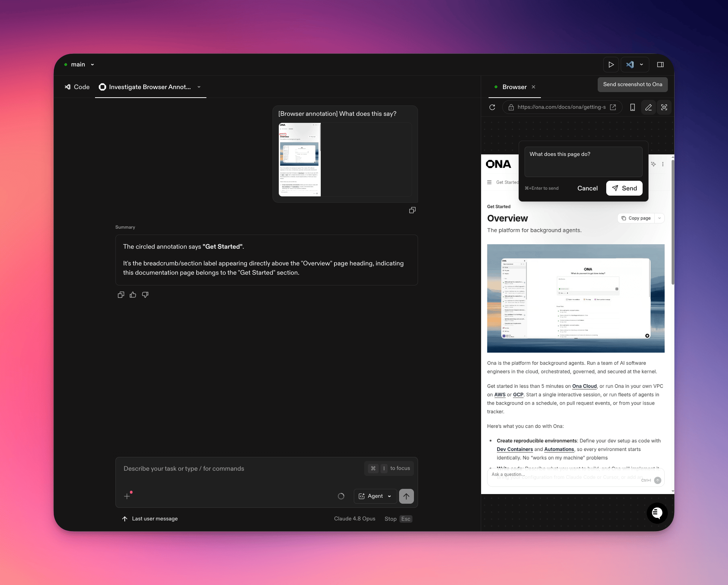
Task: Open the chat support bubble
Action: tap(657, 513)
